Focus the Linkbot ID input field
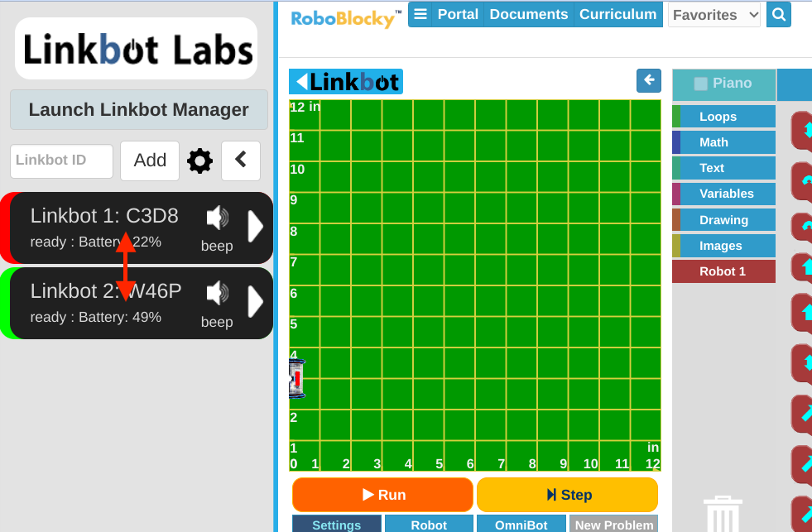812x532 pixels. point(61,161)
